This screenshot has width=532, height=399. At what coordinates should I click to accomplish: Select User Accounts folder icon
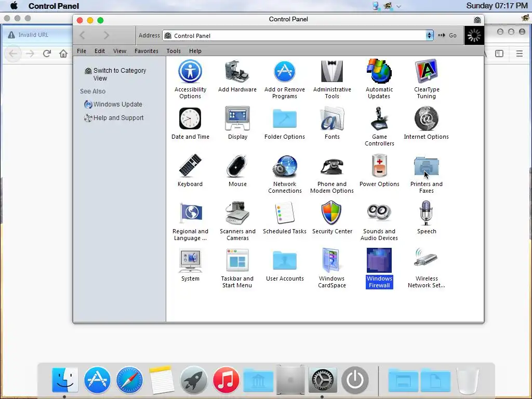pyautogui.click(x=284, y=261)
